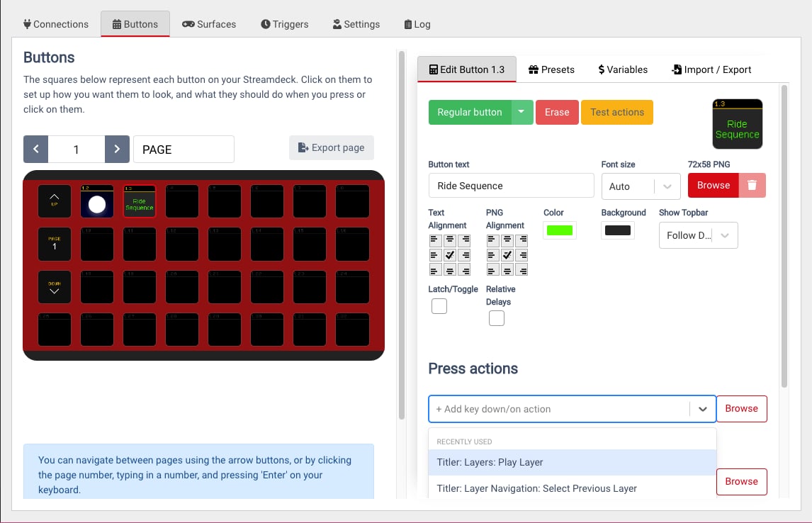Set text alignment to top left

click(435, 240)
